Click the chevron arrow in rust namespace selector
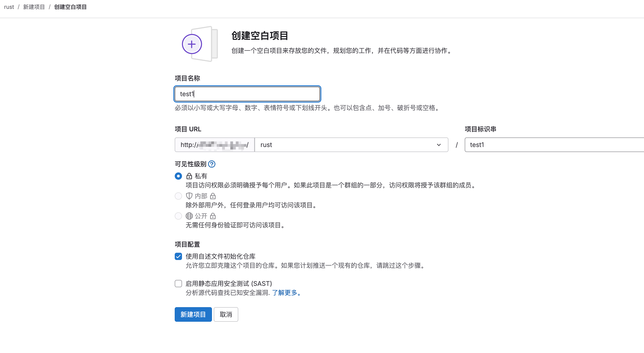This screenshot has width=644, height=353. [x=439, y=145]
